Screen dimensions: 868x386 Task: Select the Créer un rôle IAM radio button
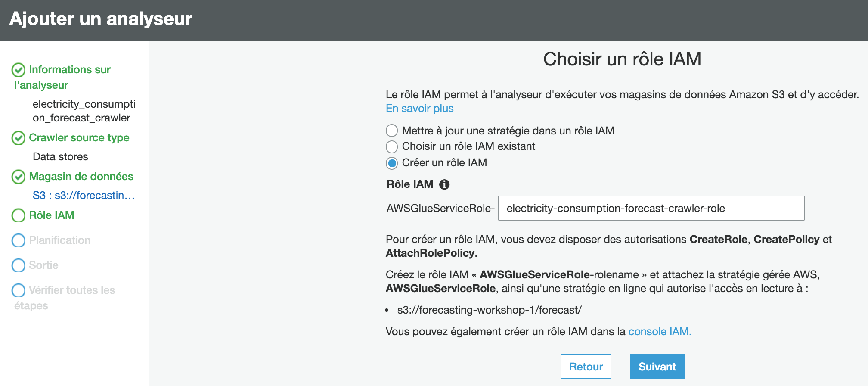pos(392,163)
